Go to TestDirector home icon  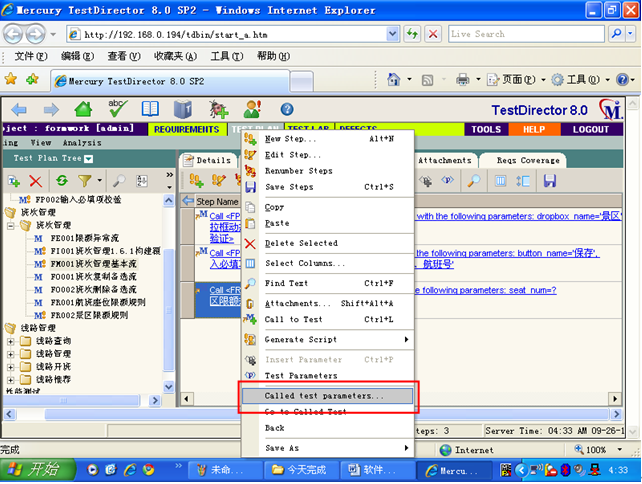click(x=84, y=109)
